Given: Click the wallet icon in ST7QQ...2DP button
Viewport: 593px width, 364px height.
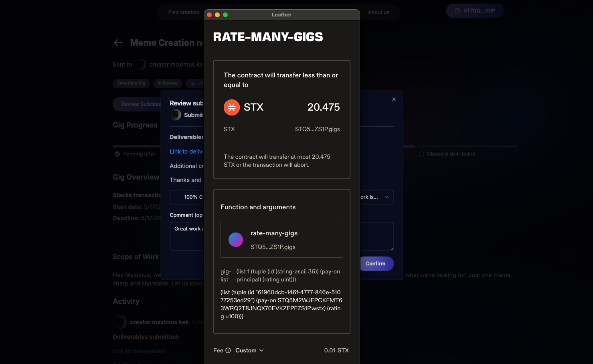Looking at the screenshot, I should click(458, 11).
